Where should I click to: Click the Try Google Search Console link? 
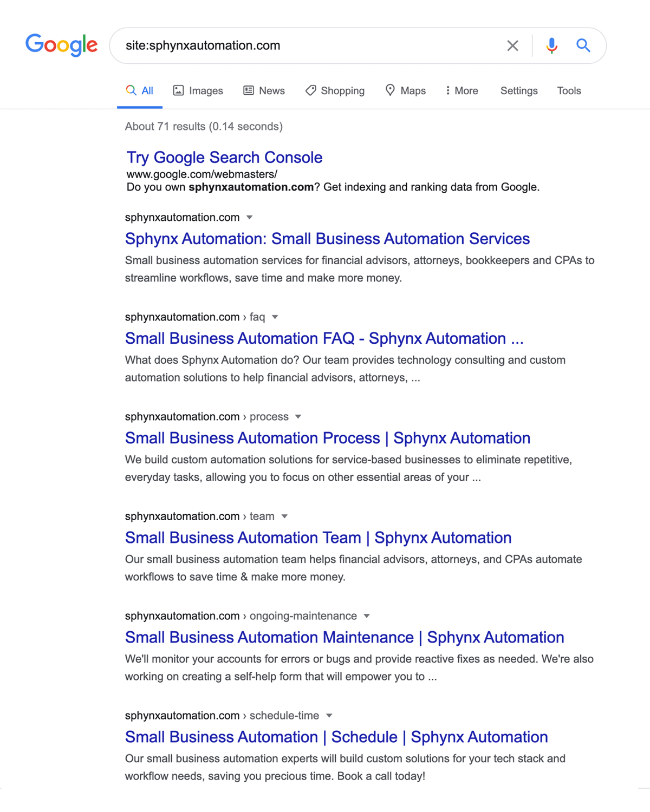click(224, 158)
